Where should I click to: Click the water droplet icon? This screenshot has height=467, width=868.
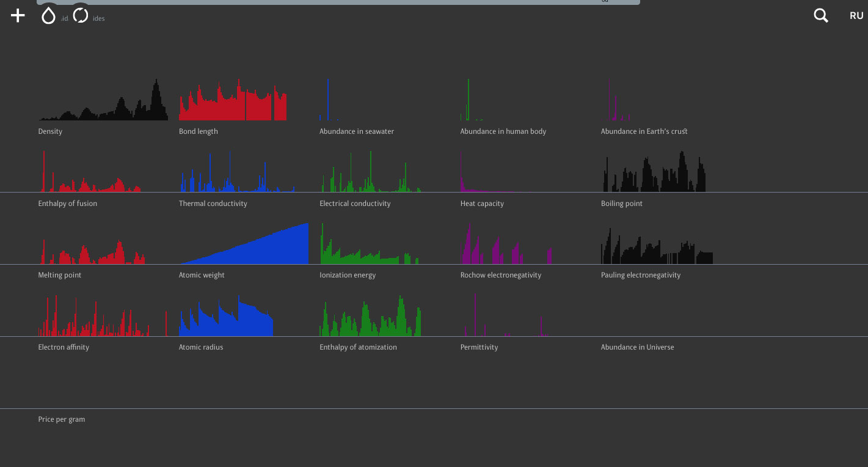click(x=48, y=16)
